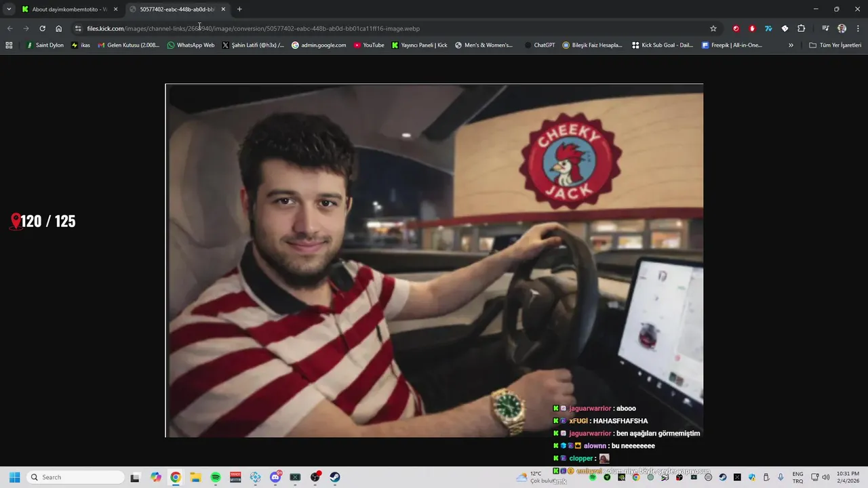Open the volume control in system tray

(826, 477)
